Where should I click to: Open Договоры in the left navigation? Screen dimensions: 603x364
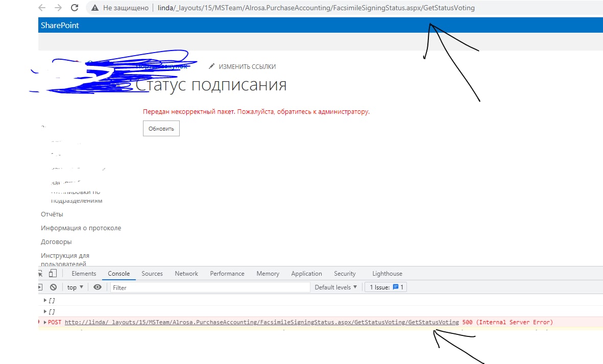[x=56, y=242]
